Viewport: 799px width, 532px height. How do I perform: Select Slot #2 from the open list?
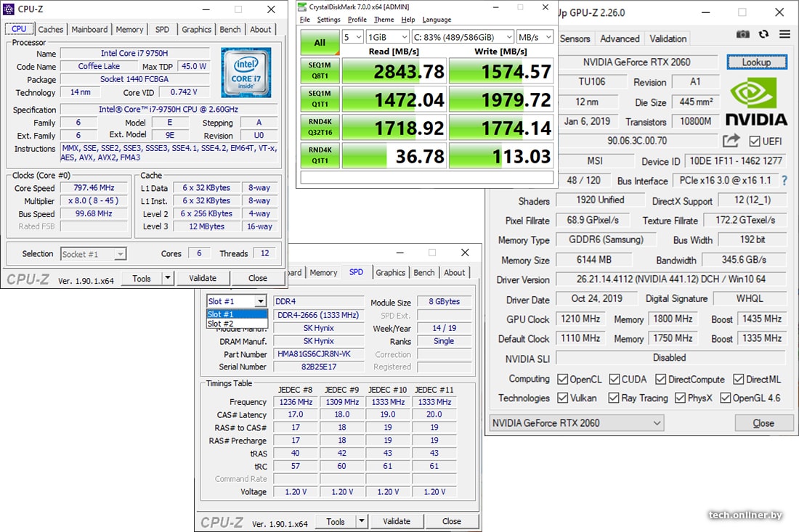(x=221, y=324)
